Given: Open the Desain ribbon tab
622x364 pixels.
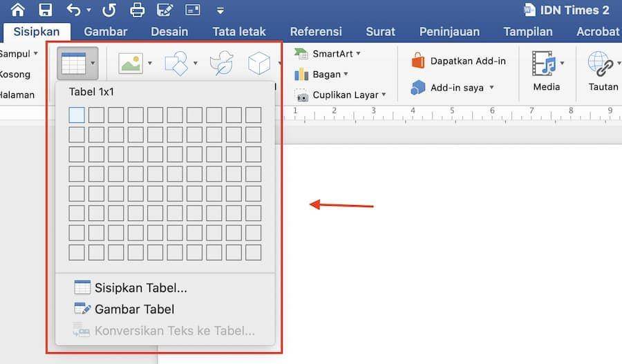Looking at the screenshot, I should point(169,31).
